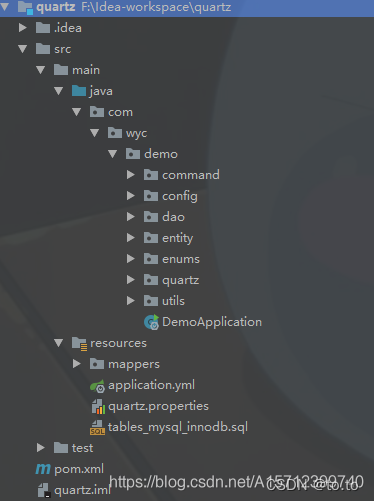Expand the utils package arrow
Image resolution: width=374 pixels, height=501 pixels.
click(131, 301)
